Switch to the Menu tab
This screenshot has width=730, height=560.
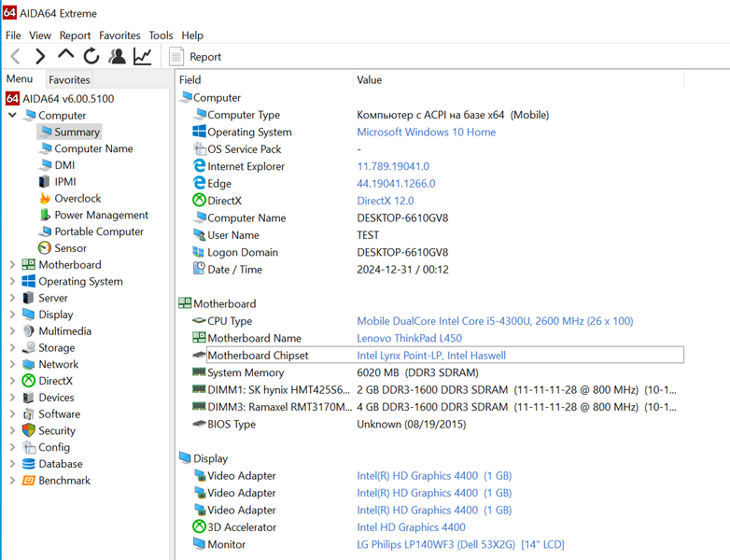(20, 79)
